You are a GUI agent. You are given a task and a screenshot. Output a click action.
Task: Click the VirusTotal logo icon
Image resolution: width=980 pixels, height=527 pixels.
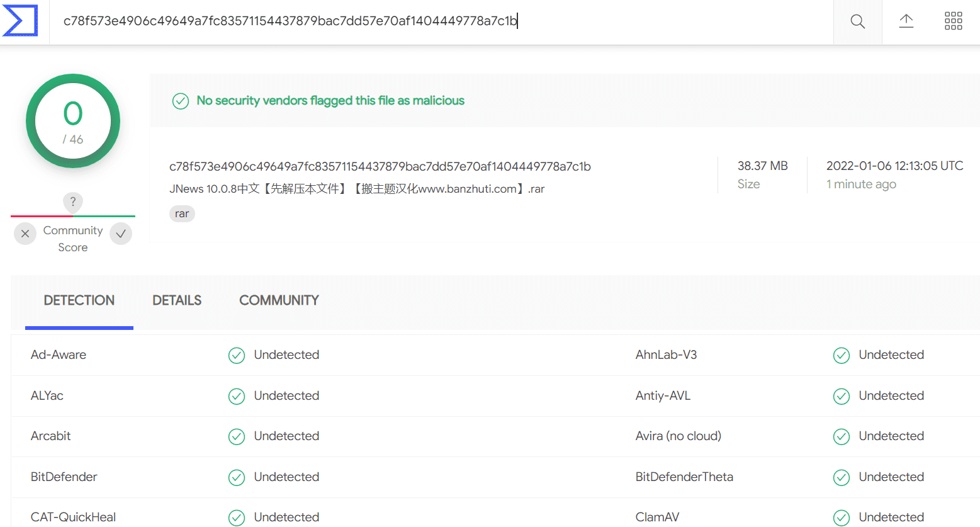20,21
